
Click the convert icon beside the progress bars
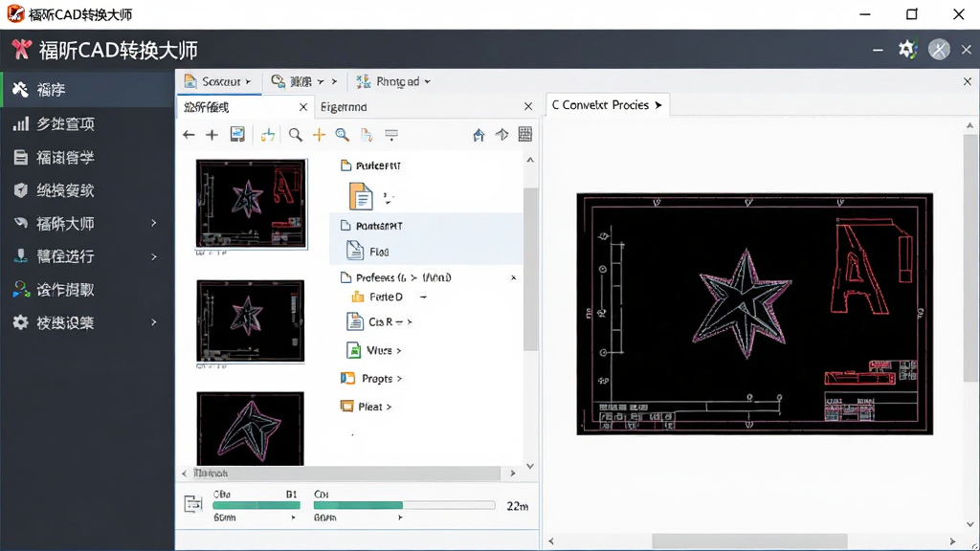[x=193, y=503]
